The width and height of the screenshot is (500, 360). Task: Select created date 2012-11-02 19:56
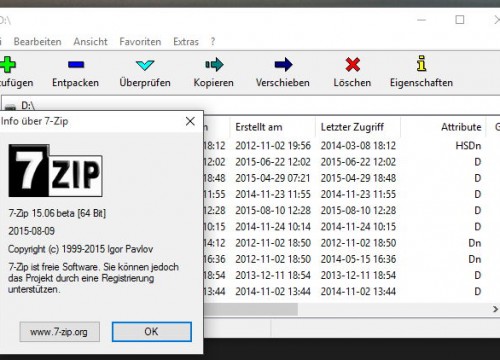[x=273, y=146]
